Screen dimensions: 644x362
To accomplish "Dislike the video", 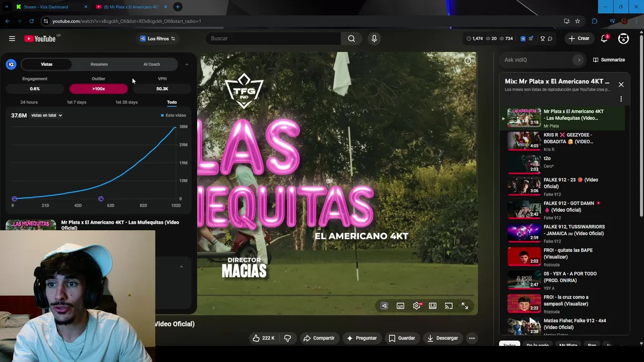I will [x=287, y=338].
